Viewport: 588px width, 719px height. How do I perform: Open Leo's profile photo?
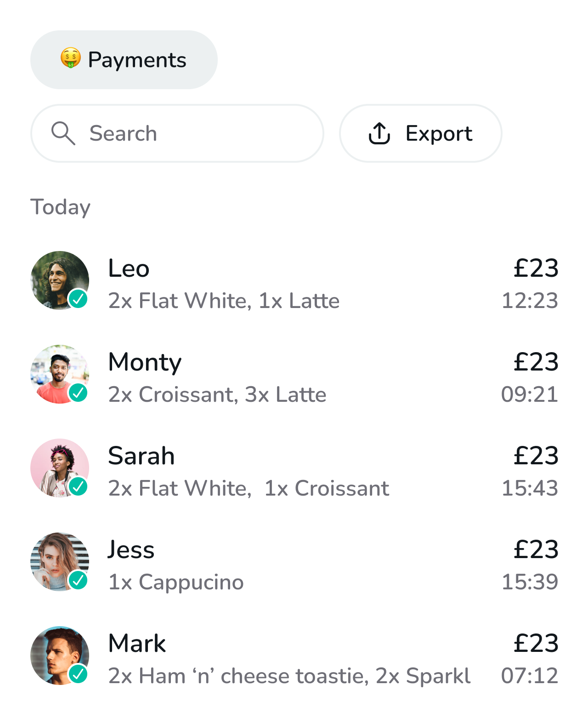[55, 276]
